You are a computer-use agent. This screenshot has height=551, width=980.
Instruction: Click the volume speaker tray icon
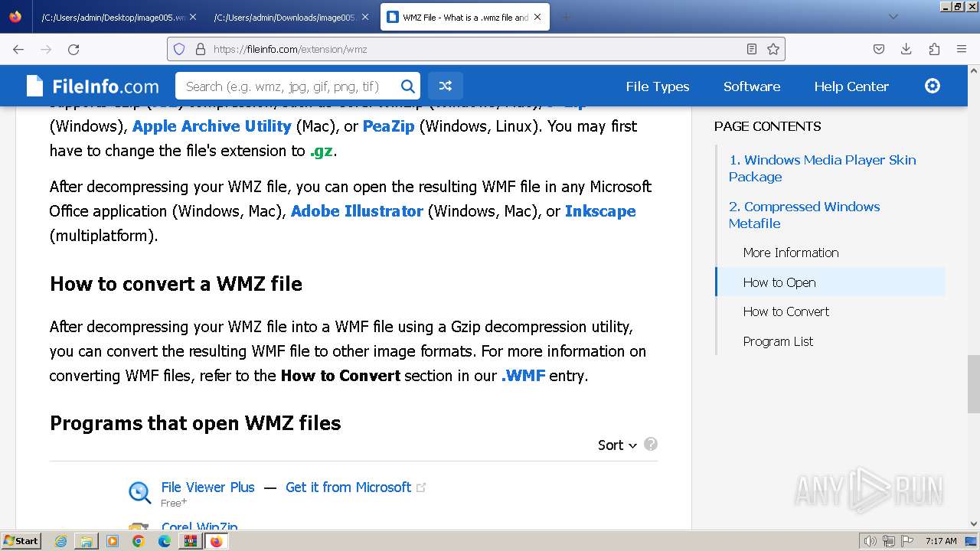870,541
